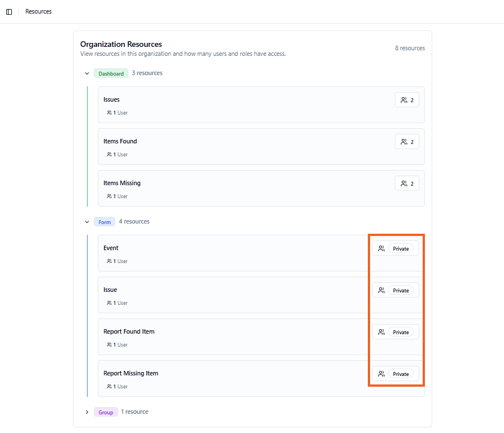
Task: Collapse the Form resources section
Action: click(87, 222)
